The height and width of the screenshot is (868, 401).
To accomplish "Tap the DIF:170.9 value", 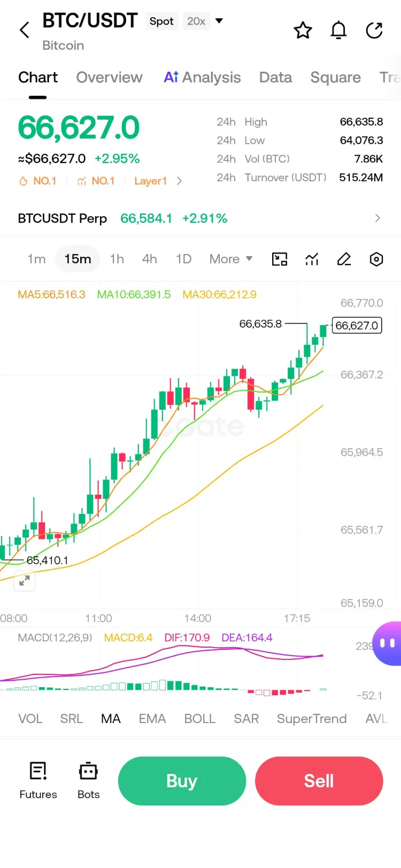I will (x=187, y=637).
